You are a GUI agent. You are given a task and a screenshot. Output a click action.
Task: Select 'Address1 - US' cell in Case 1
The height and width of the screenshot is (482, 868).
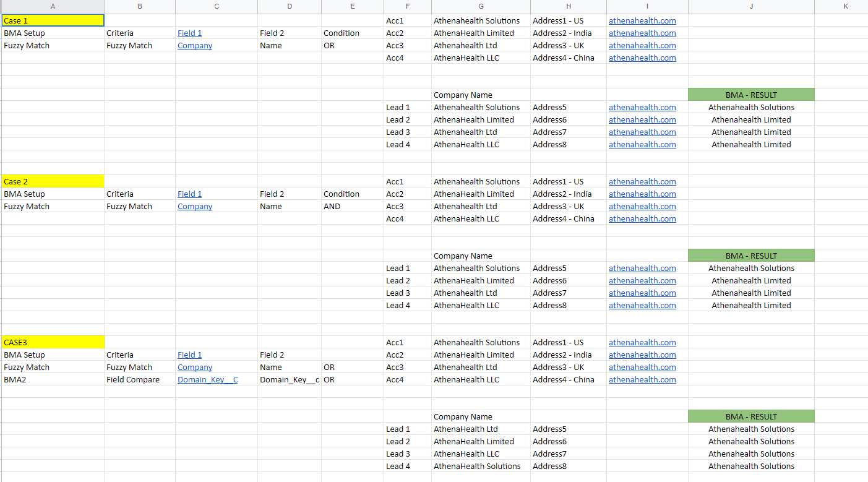click(569, 20)
